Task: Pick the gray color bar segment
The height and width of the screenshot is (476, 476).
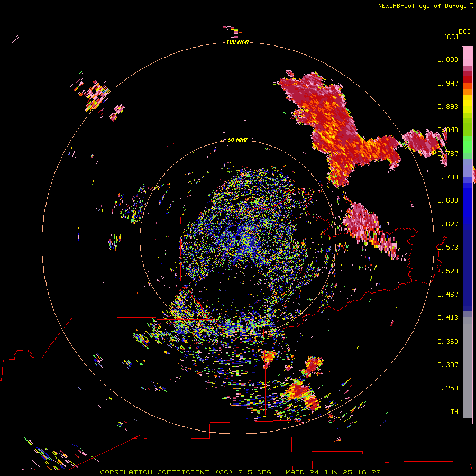Action: click(467, 368)
